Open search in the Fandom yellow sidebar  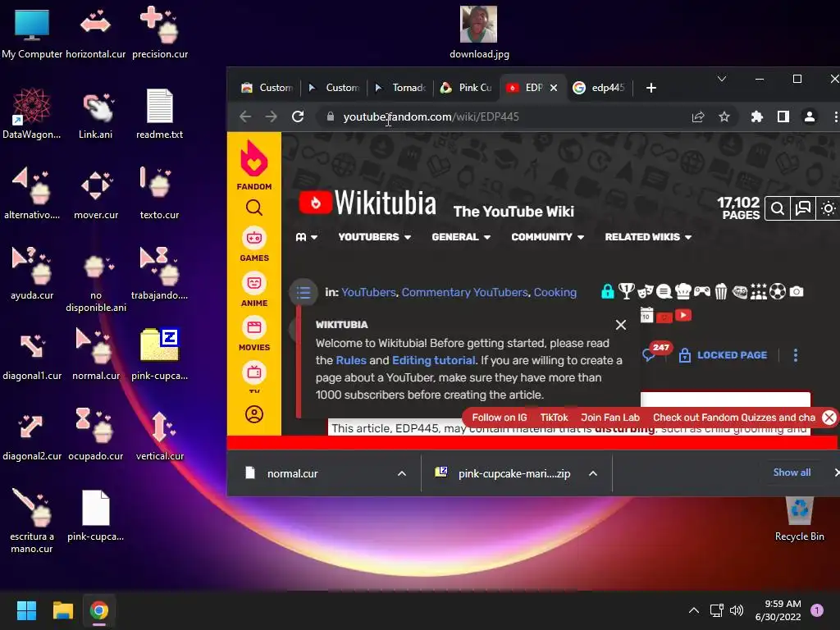[254, 208]
